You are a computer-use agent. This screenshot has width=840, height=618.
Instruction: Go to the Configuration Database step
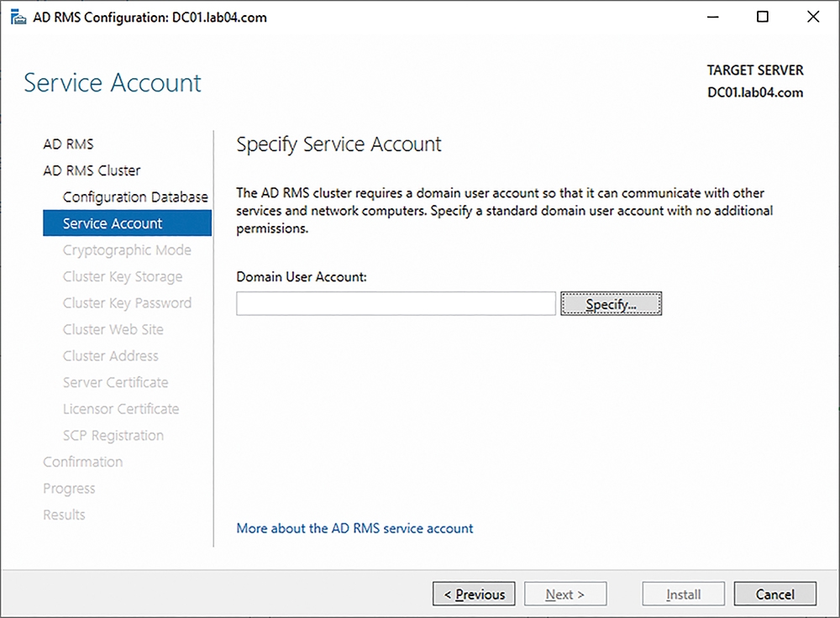point(135,197)
